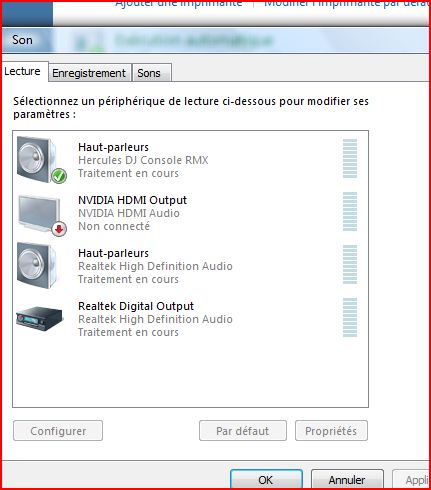Click the green default-device checkmark badge
The height and width of the screenshot is (490, 431).
point(59,176)
